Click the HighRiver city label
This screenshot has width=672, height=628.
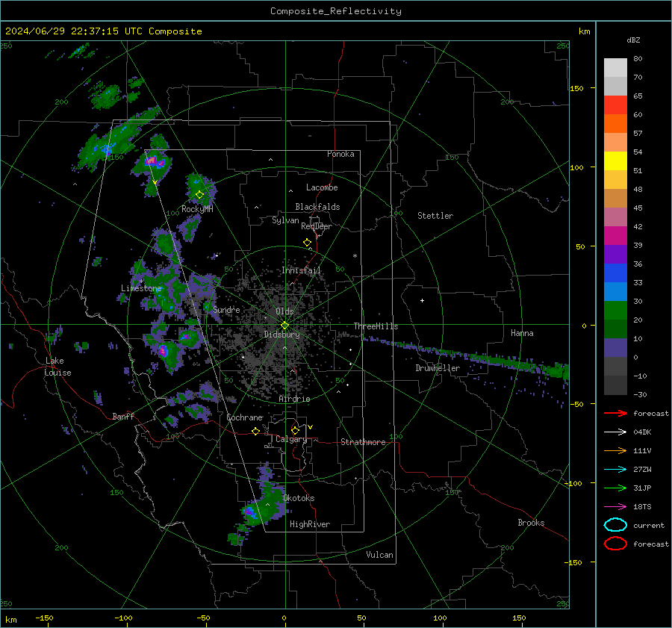click(x=310, y=524)
